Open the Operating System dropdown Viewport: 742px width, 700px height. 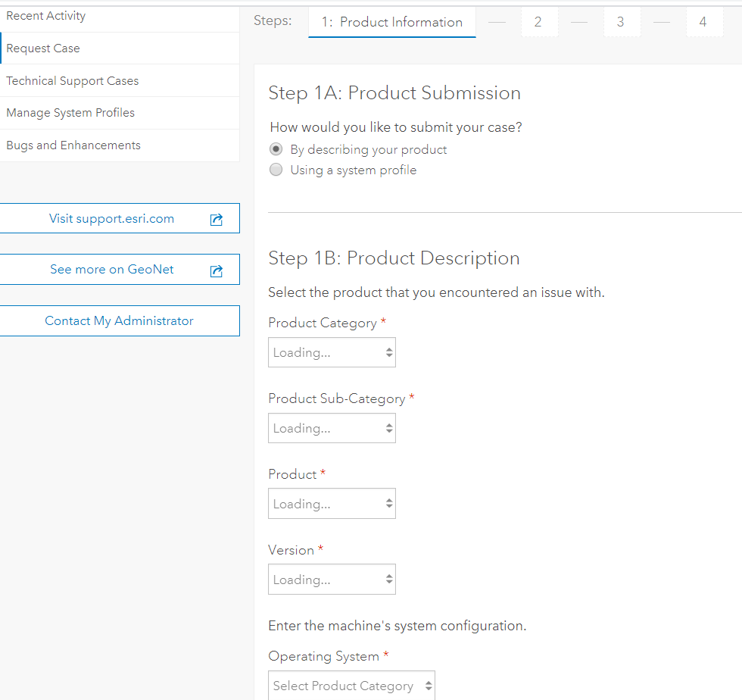tap(351, 686)
